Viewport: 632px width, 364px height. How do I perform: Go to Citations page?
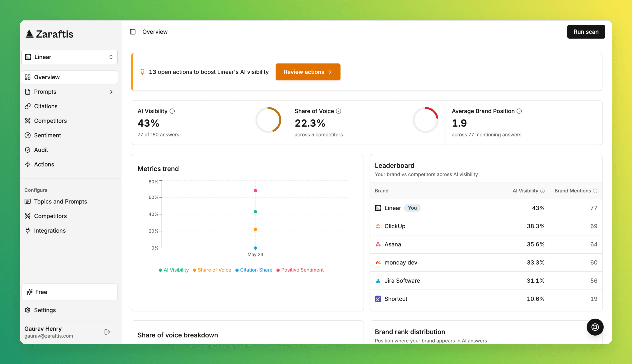(x=69, y=106)
